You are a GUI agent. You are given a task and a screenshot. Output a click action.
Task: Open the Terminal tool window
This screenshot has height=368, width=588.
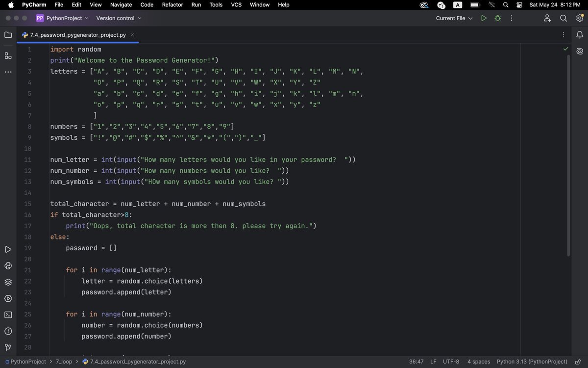pyautogui.click(x=8, y=315)
